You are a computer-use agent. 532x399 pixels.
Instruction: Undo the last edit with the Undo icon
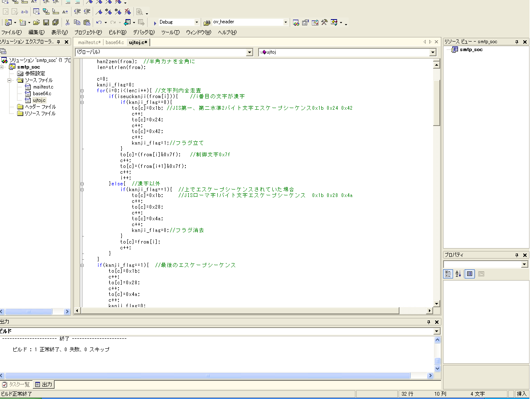point(99,22)
